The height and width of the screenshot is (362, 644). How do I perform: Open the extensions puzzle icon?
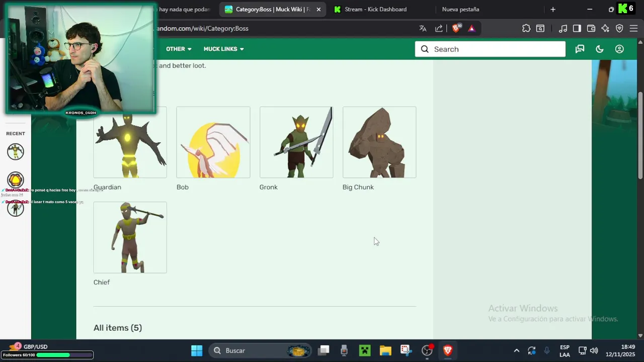tap(526, 29)
